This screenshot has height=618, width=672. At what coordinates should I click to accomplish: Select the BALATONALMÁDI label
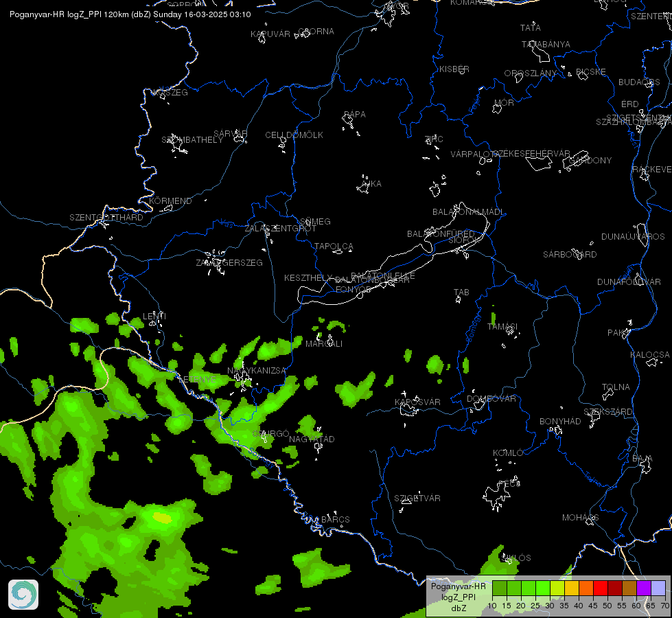pos(468,212)
